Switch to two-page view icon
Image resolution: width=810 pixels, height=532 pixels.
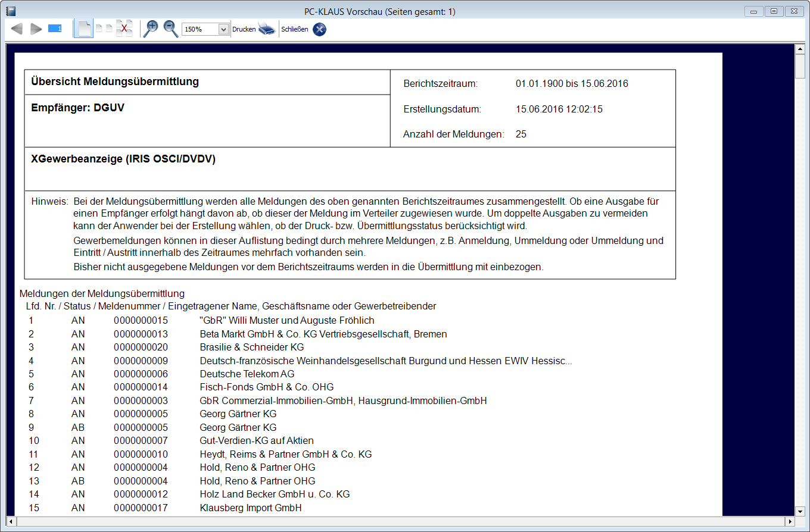coord(104,29)
